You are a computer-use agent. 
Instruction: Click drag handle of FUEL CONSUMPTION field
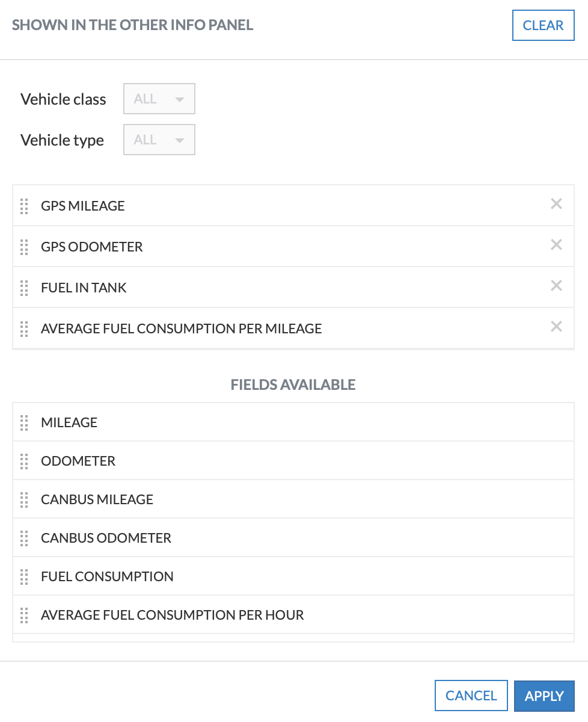click(24, 576)
